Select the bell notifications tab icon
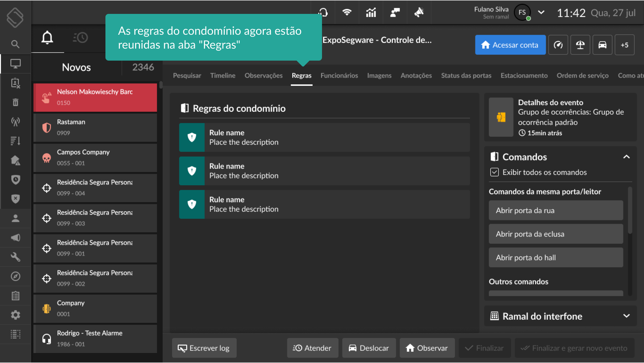The height and width of the screenshot is (363, 644). pyautogui.click(x=47, y=38)
